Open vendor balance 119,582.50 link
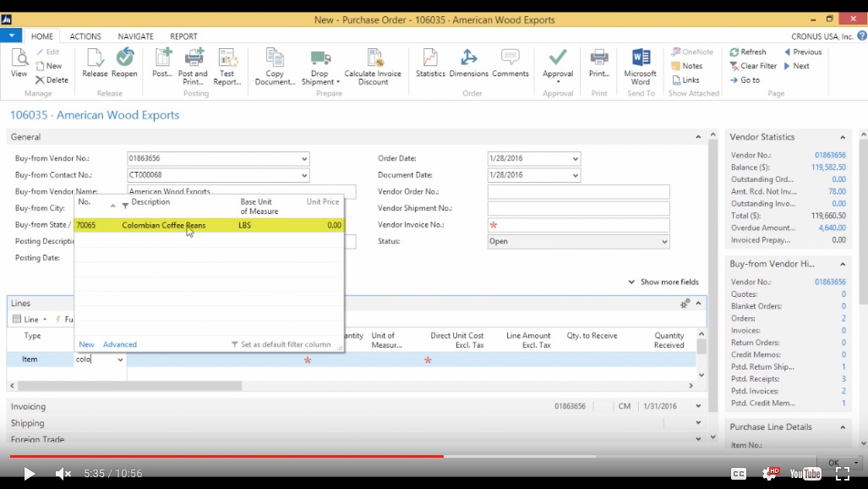This screenshot has height=489, width=868. (x=828, y=168)
